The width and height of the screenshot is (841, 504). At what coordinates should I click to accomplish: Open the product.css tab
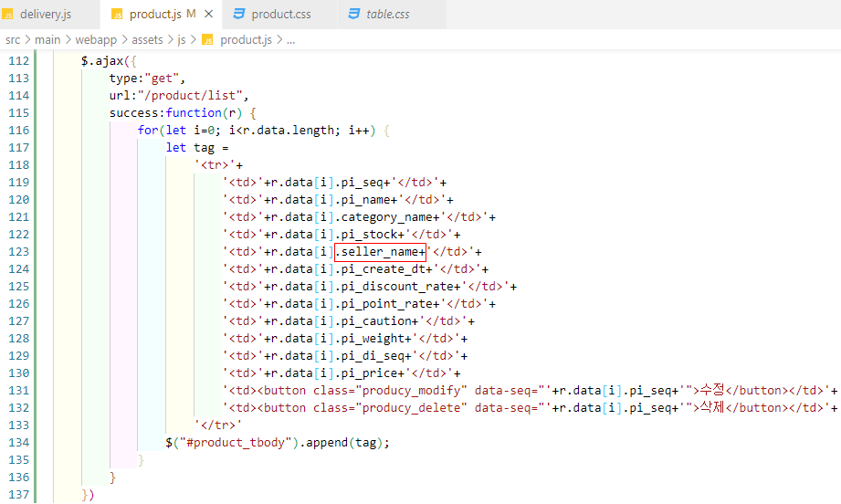[x=280, y=15]
